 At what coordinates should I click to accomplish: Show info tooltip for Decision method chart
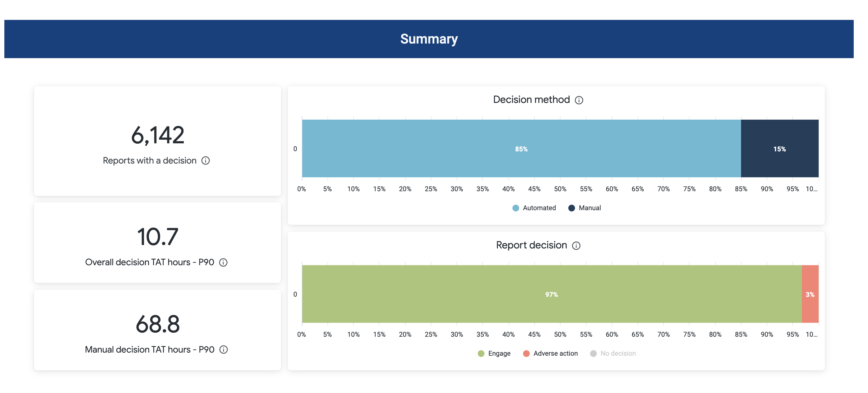[x=579, y=100]
